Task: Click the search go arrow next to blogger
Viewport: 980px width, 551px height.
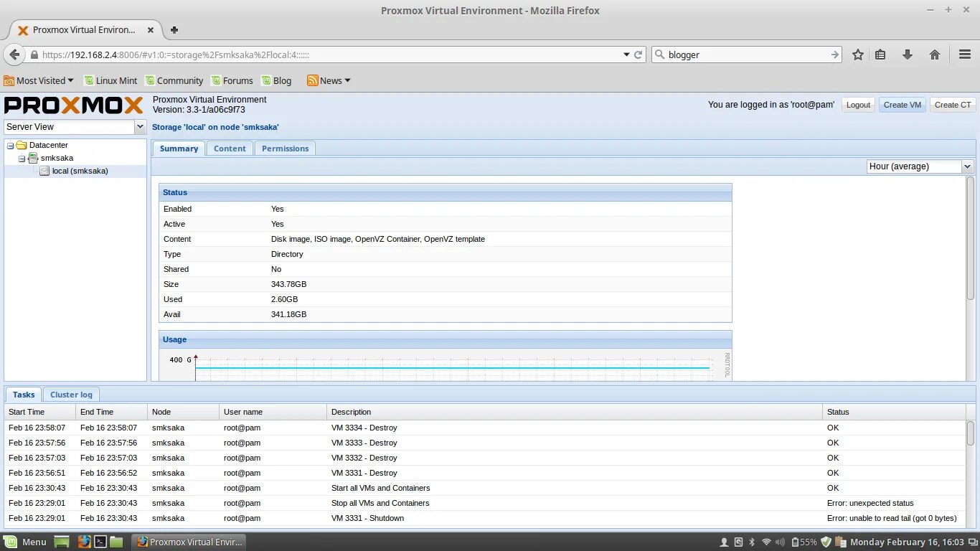Action: point(835,55)
